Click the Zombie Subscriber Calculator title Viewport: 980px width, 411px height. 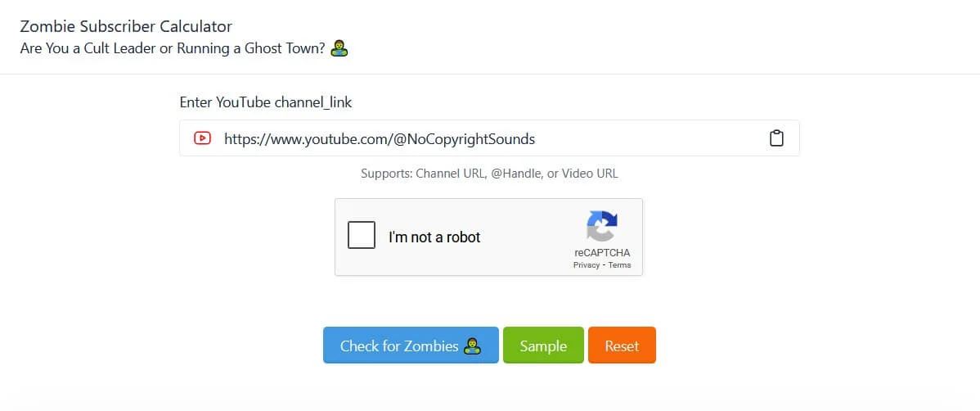[126, 26]
